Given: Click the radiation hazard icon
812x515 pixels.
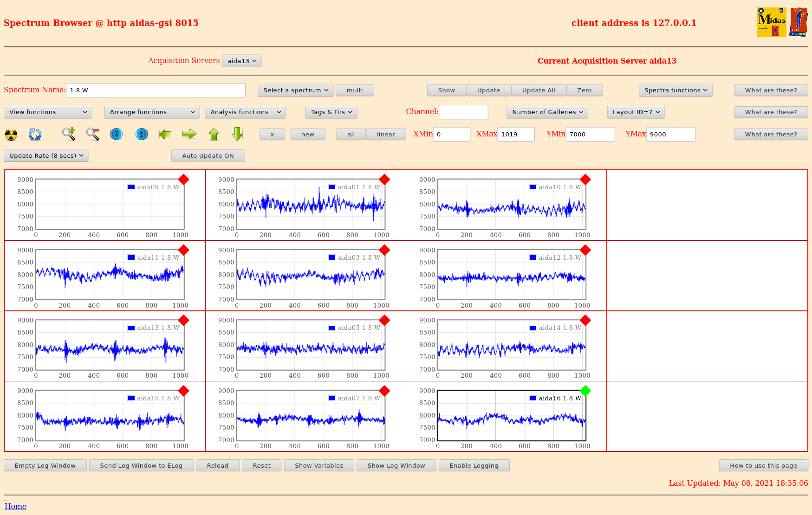Looking at the screenshot, I should 11,135.
